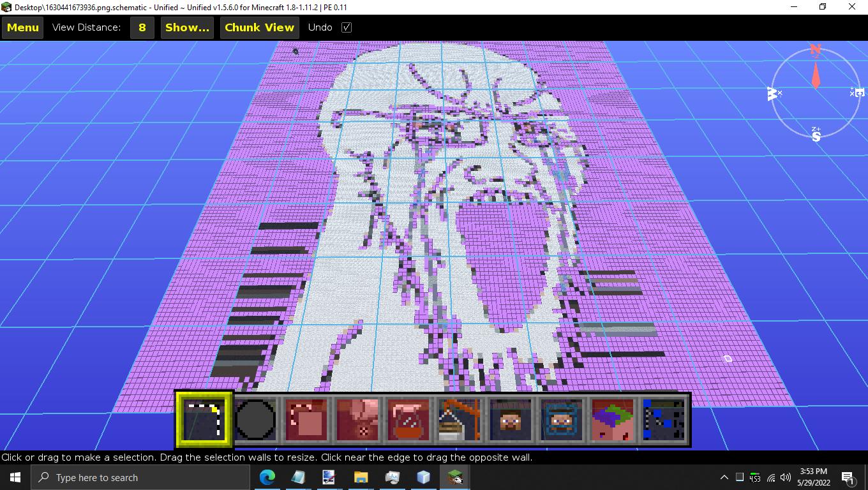Open the Show... options menu
The image size is (868, 490).
click(187, 27)
